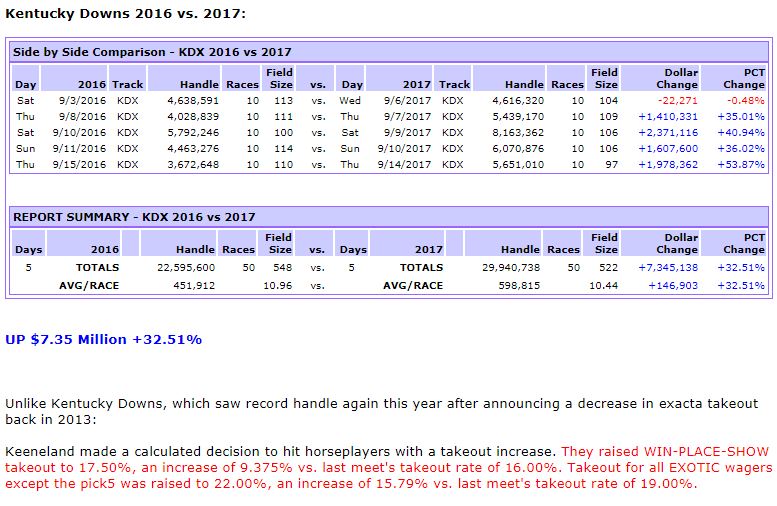The width and height of the screenshot is (777, 506).
Task: Click the total dollar change +7,345,138
Action: click(668, 268)
